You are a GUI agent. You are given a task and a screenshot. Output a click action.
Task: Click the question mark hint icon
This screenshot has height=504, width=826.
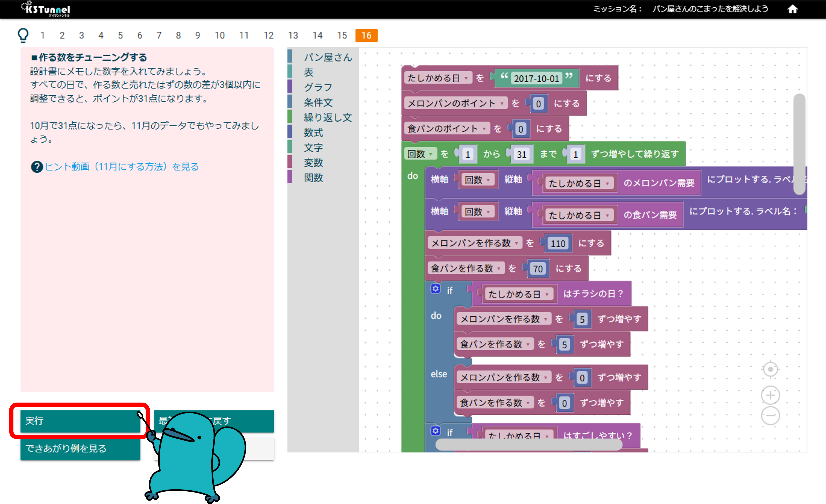[37, 167]
